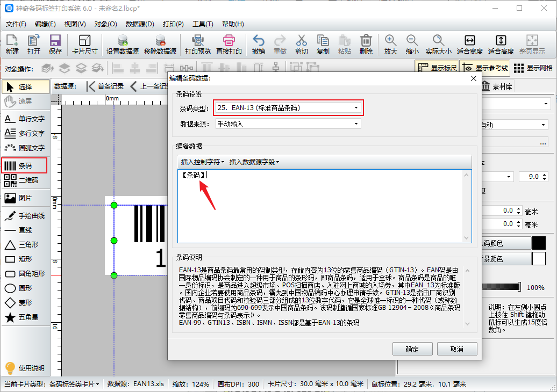Image resolution: width=557 pixels, height=392 pixels.
Task: Open the 数据来源 手动输入 dropdown
Action: pos(288,124)
